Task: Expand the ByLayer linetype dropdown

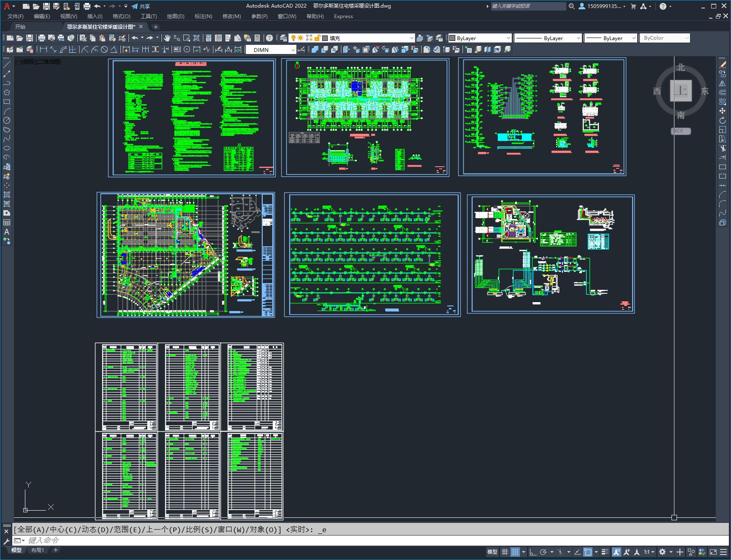Action: click(548, 38)
